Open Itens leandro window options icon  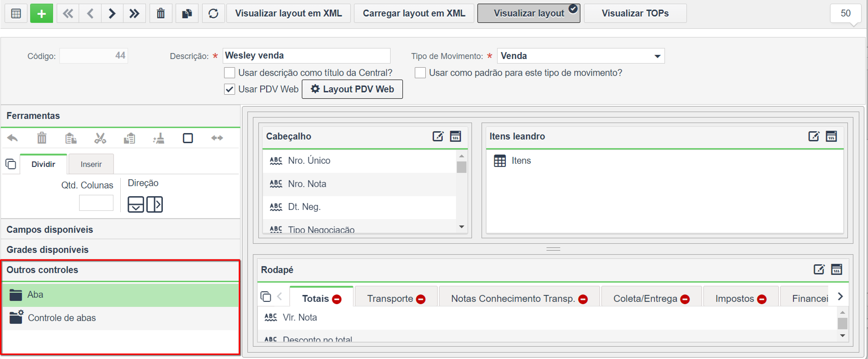831,136
